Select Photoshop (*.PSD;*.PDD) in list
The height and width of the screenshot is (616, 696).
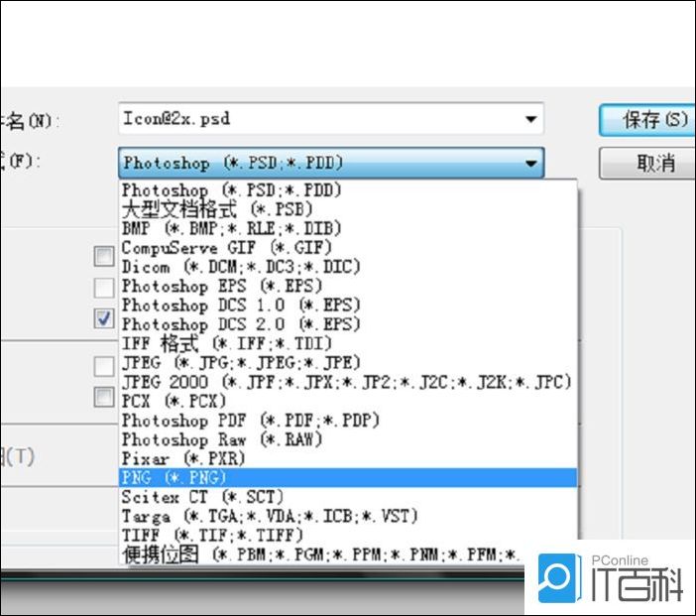[348, 190]
